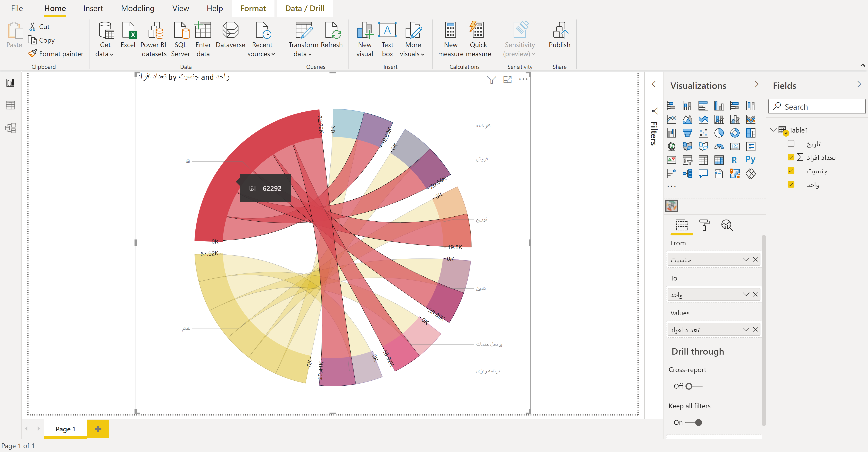The height and width of the screenshot is (452, 868).
Task: Check the تاریخ field checkbox
Action: click(791, 144)
